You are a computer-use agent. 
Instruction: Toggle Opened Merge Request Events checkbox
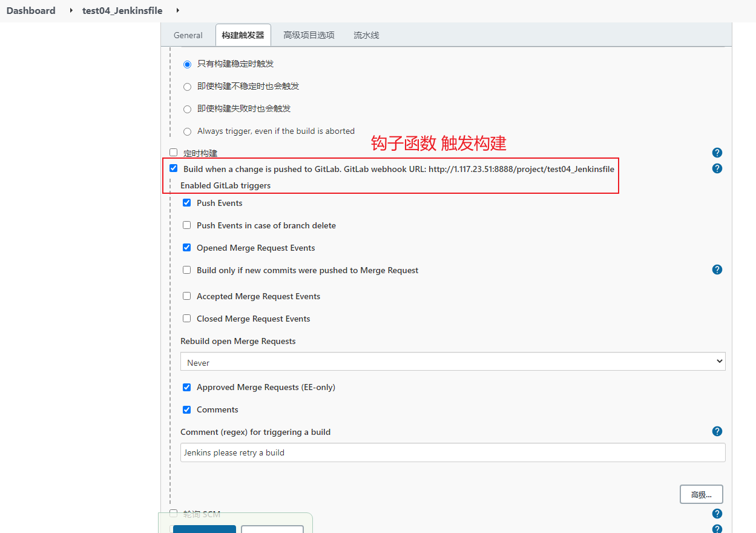click(187, 248)
